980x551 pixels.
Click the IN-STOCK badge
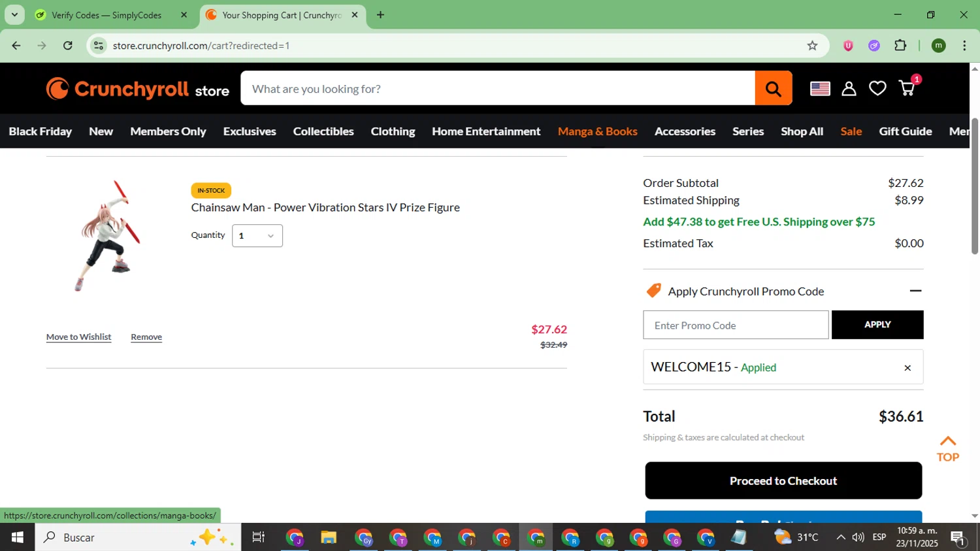tap(211, 190)
